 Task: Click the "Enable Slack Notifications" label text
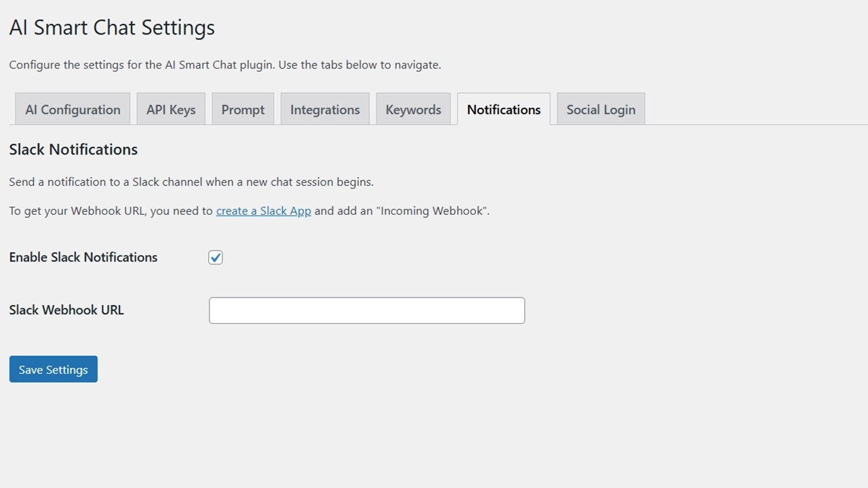[x=83, y=258]
